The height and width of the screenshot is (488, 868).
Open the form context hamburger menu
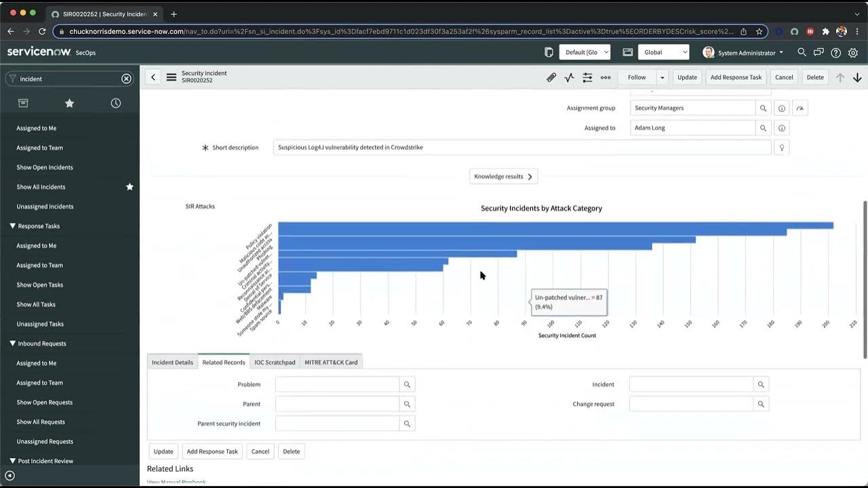coord(172,77)
